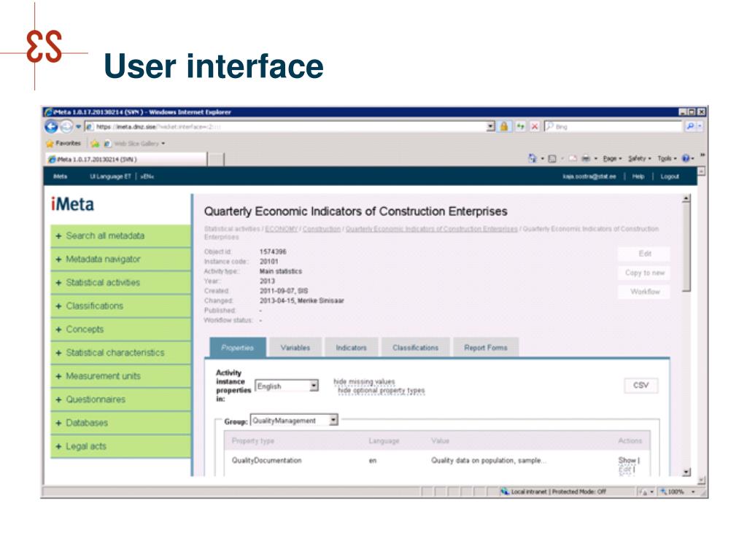Open the QualityManagement group dropdown

(294, 421)
